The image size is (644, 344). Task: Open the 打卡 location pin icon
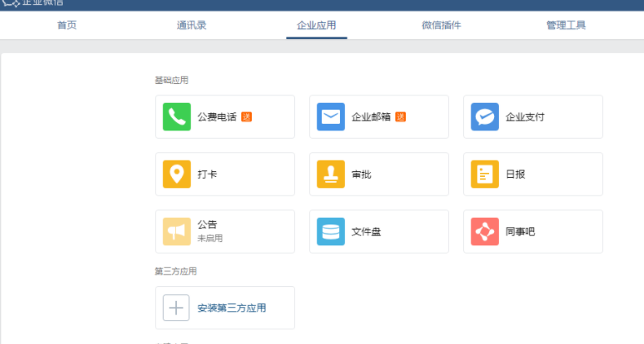click(x=177, y=174)
